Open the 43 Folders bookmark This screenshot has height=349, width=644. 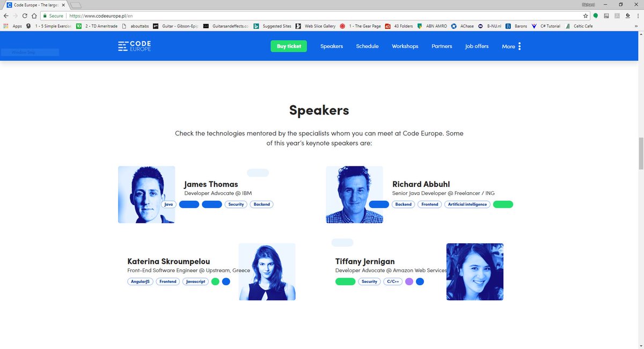pos(399,26)
